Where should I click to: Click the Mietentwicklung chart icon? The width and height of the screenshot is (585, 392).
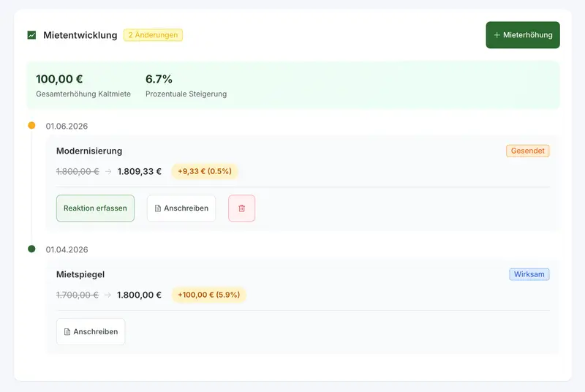(31, 35)
